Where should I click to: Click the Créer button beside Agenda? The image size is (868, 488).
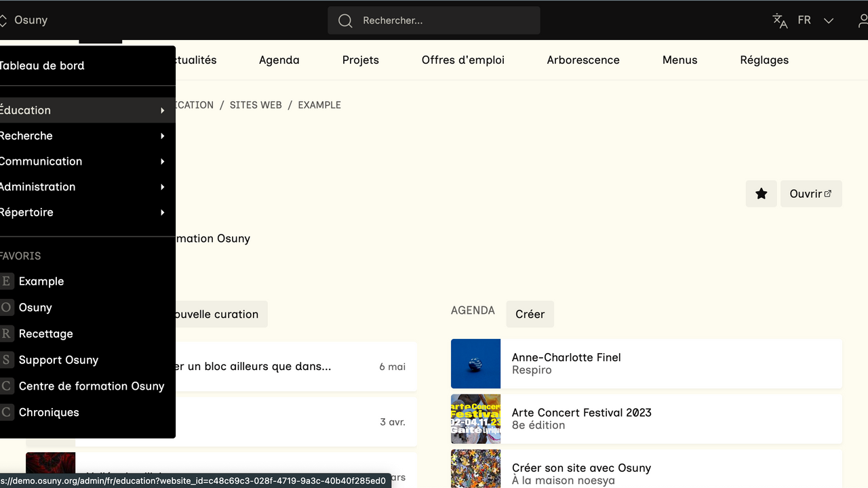[x=530, y=314]
